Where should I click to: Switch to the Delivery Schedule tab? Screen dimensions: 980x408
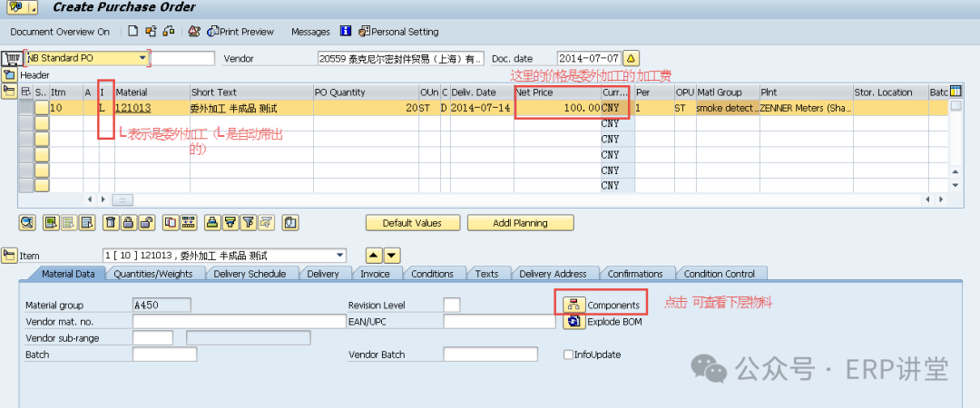tap(250, 274)
